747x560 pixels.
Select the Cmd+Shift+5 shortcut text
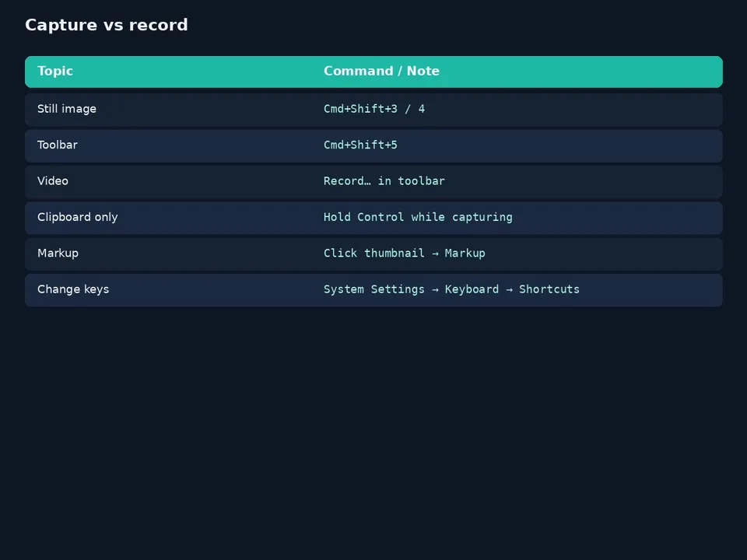pyautogui.click(x=360, y=145)
